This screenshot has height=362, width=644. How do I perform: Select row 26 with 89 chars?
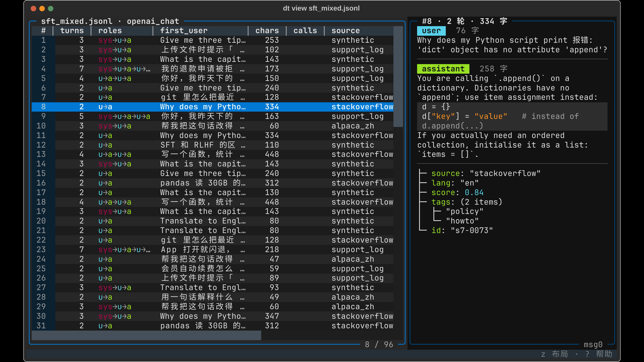213,278
